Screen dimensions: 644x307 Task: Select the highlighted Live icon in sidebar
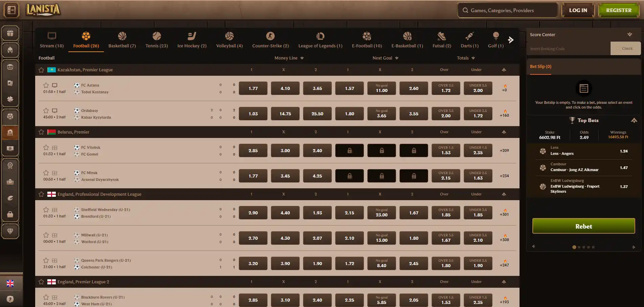pos(10,133)
